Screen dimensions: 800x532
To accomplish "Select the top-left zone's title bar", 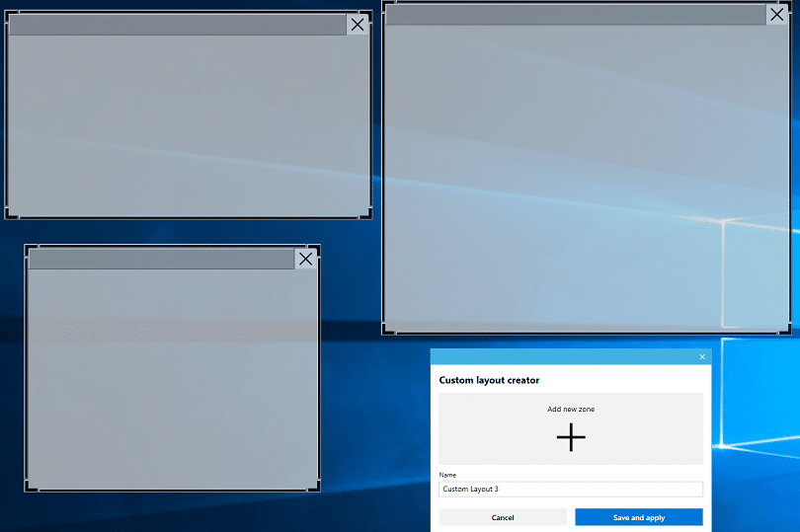I will (178, 25).
